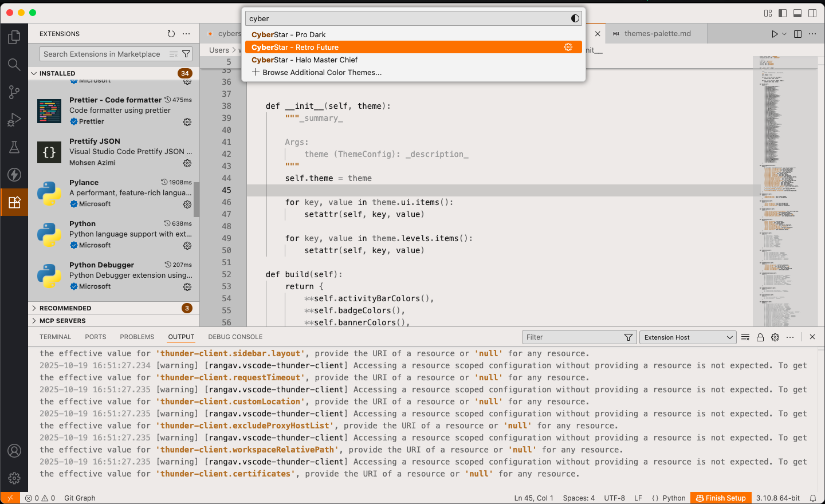Open Source Control view icon
825x504 pixels.
click(x=14, y=92)
